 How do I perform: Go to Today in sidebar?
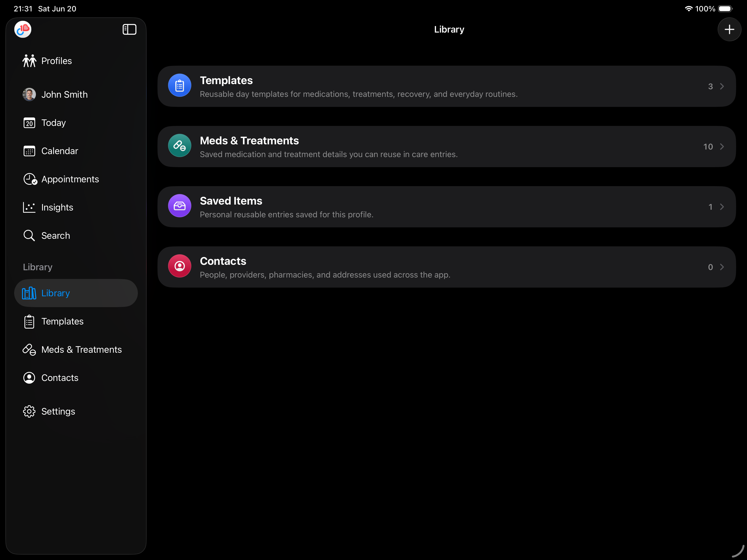tap(54, 123)
